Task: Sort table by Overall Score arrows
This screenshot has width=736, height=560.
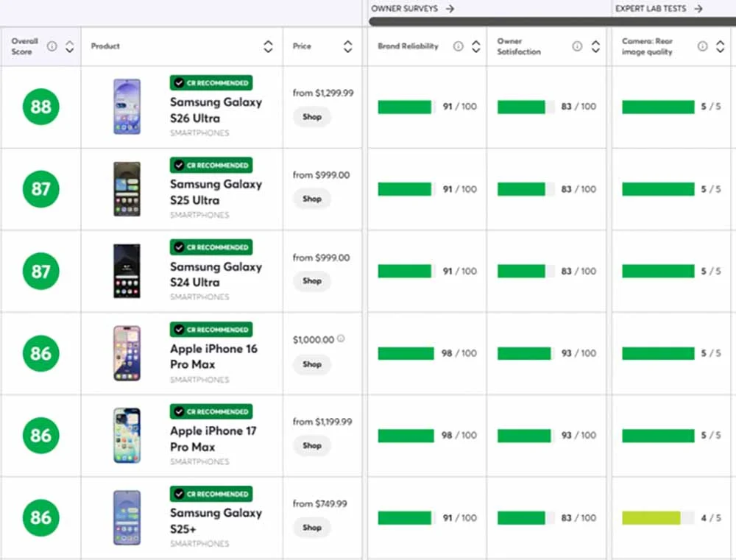Action: (x=69, y=46)
